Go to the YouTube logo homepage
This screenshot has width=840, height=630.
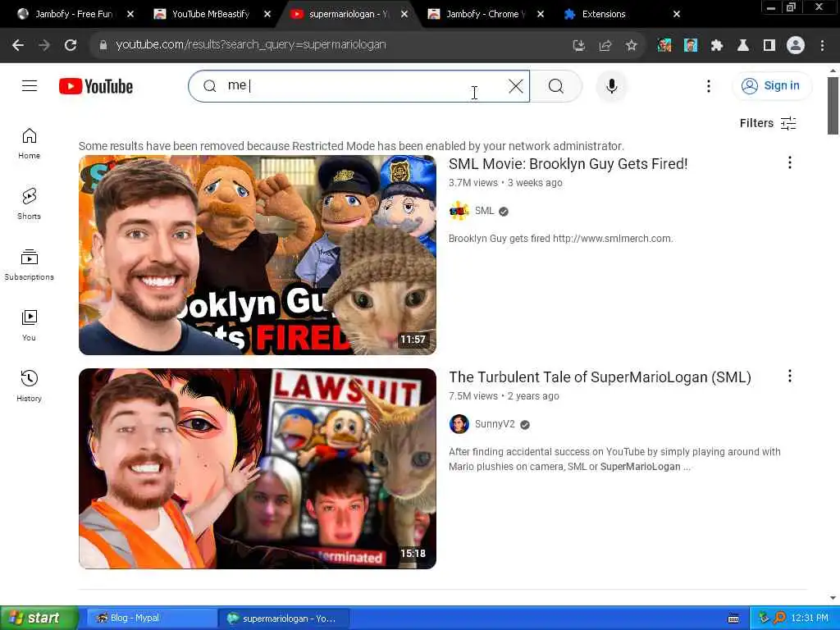96,86
